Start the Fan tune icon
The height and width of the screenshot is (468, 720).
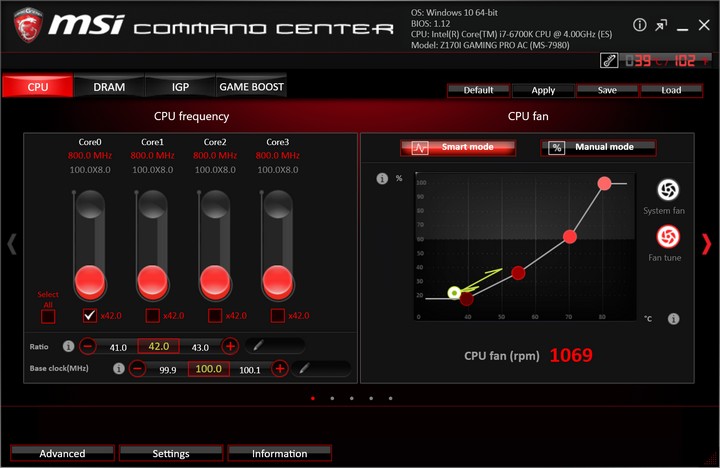pos(668,237)
